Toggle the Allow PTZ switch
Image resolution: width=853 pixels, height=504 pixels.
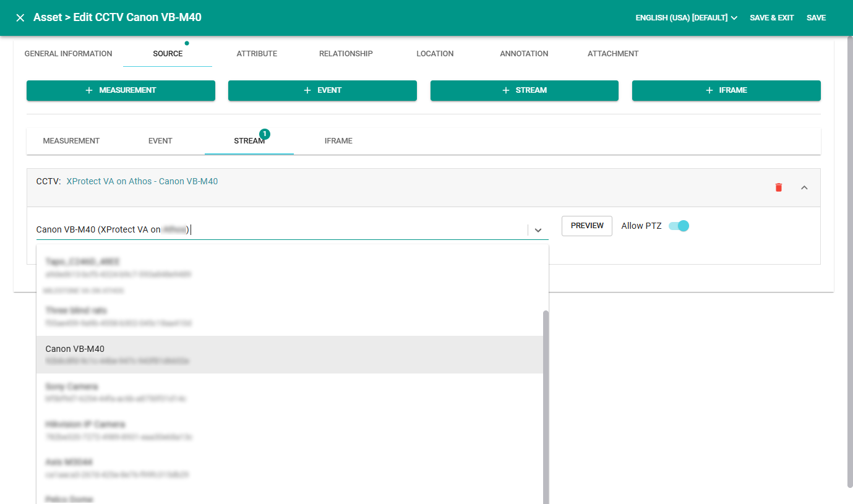coord(679,226)
